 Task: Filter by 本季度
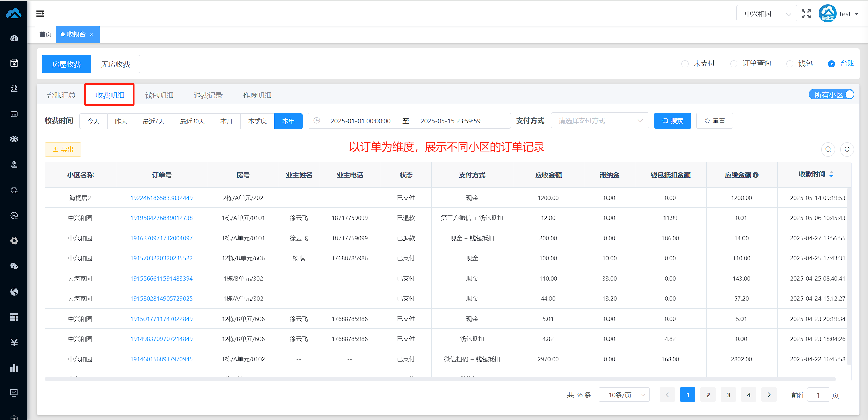[257, 121]
